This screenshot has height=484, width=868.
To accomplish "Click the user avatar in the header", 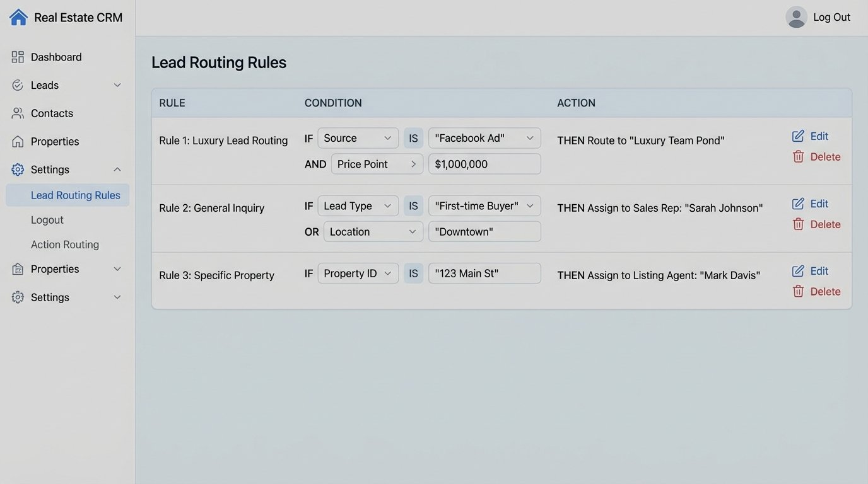I will (796, 17).
